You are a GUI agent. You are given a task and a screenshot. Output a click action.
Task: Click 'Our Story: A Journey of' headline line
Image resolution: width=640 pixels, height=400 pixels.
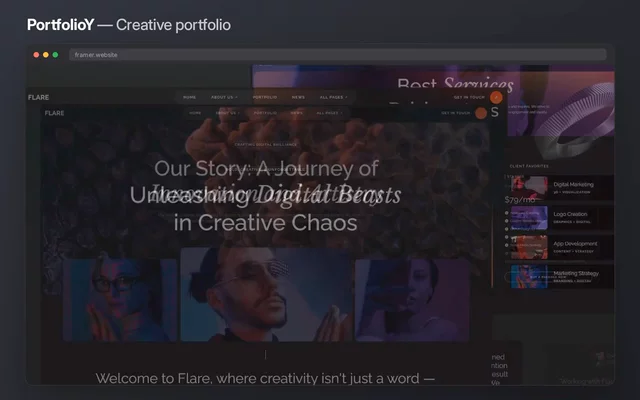coord(266,169)
